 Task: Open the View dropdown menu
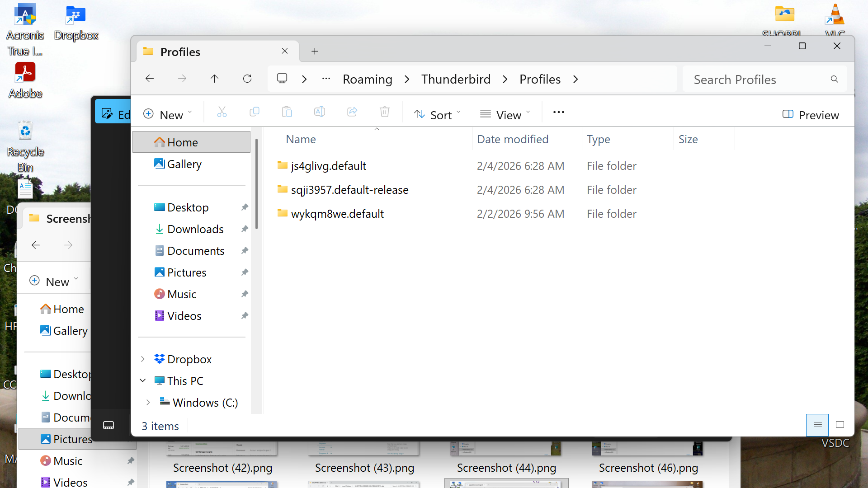coord(505,115)
